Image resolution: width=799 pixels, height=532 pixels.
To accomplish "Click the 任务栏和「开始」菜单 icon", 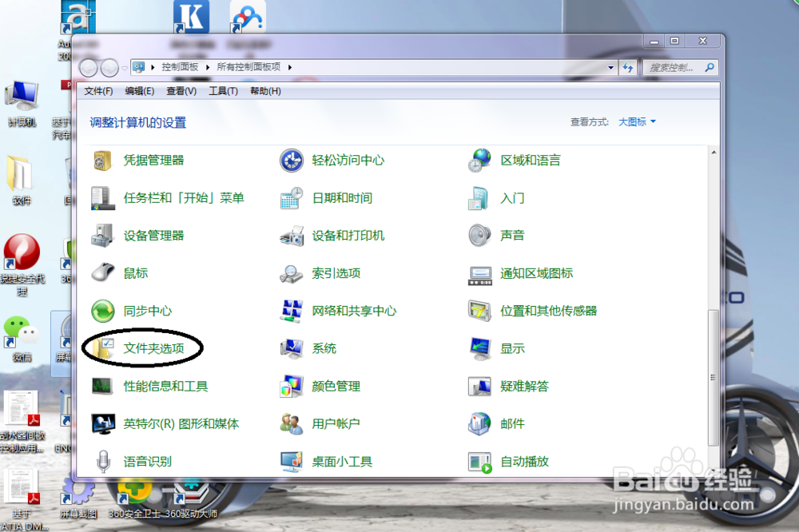I will pos(103,198).
